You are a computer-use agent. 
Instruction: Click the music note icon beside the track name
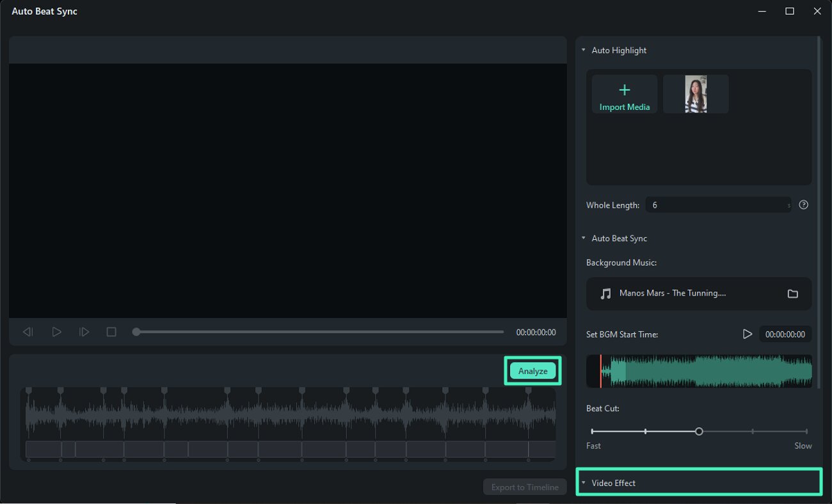point(605,294)
